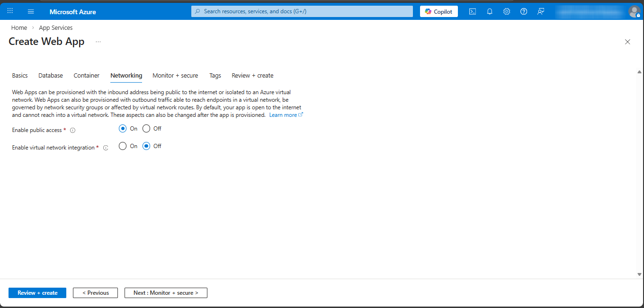Open the Copilot button

(438, 11)
